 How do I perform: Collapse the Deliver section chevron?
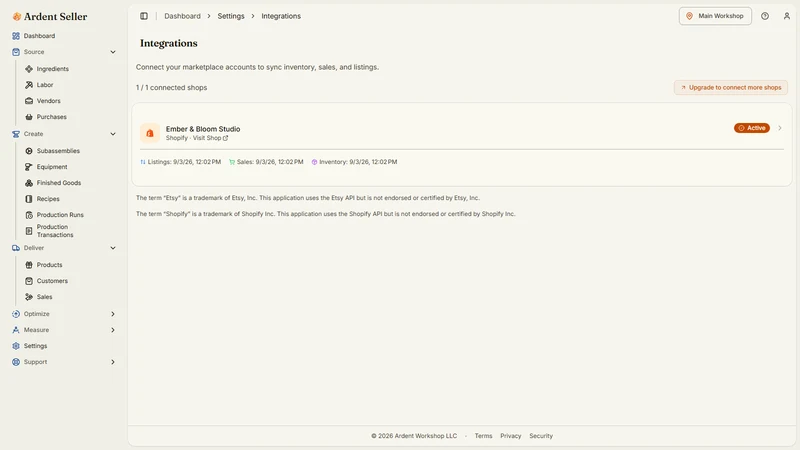[113, 248]
